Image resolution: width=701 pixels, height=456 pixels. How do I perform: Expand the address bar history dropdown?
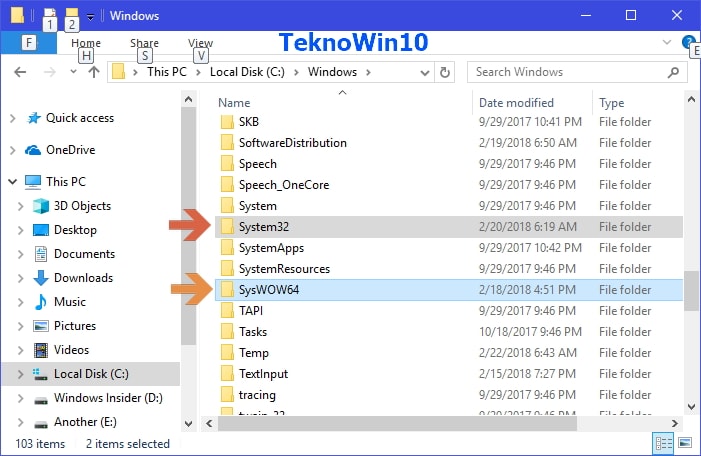click(x=425, y=72)
